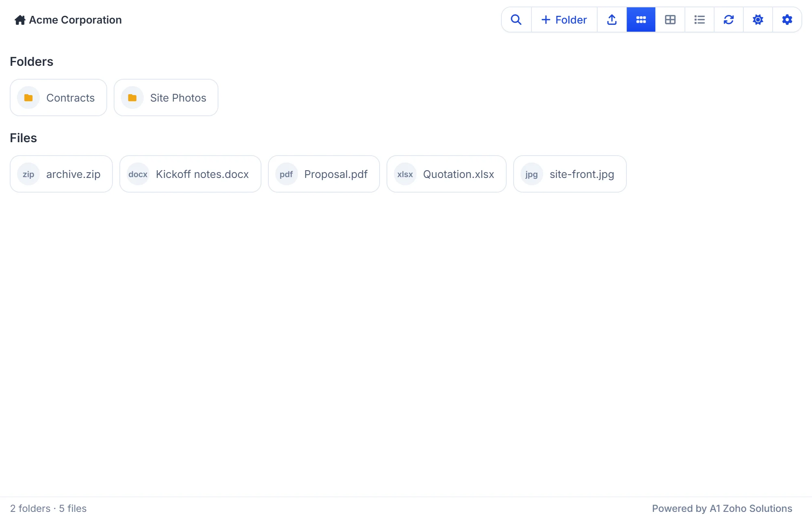
Task: Click the Folders section heading
Action: coord(32,61)
